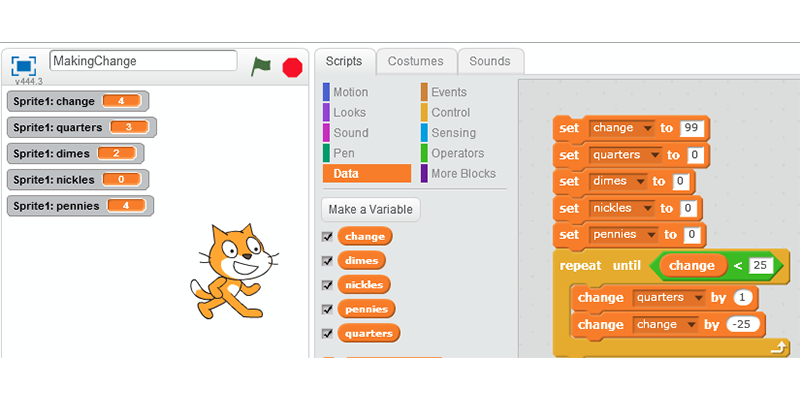Click the nickles variable reporter block
The height and width of the screenshot is (400, 800).
pos(364,285)
